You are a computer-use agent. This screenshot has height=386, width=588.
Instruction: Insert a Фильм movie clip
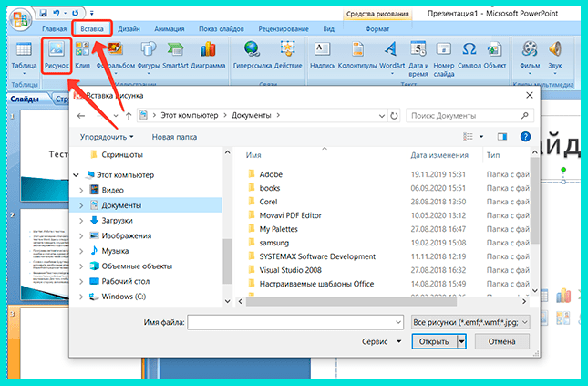[x=530, y=57]
